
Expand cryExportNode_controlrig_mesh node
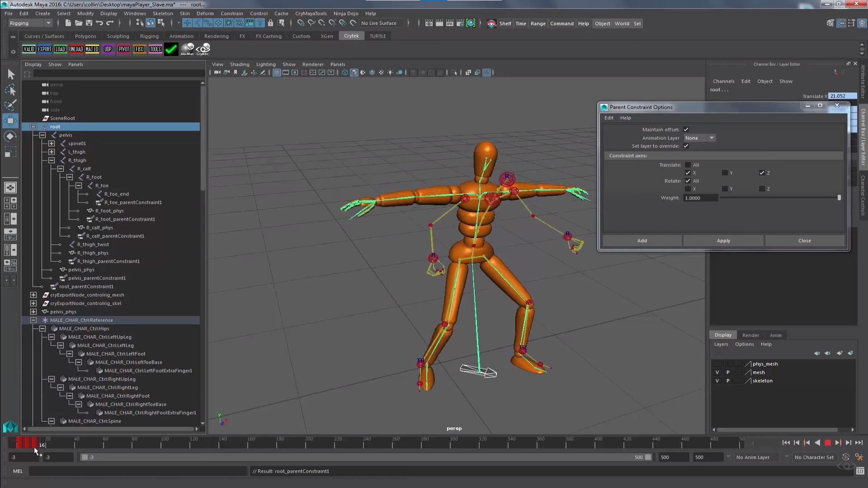(x=33, y=295)
